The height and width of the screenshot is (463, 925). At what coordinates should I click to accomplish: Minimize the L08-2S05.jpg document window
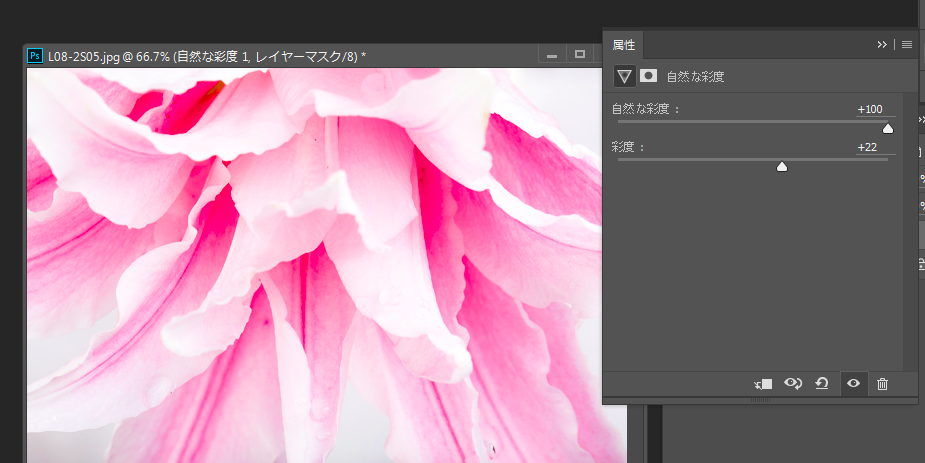point(552,55)
